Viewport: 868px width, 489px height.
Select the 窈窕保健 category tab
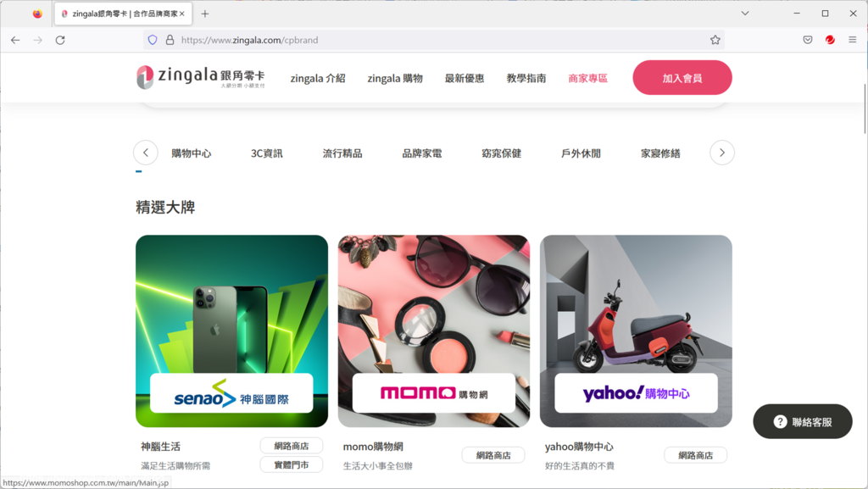coord(502,153)
